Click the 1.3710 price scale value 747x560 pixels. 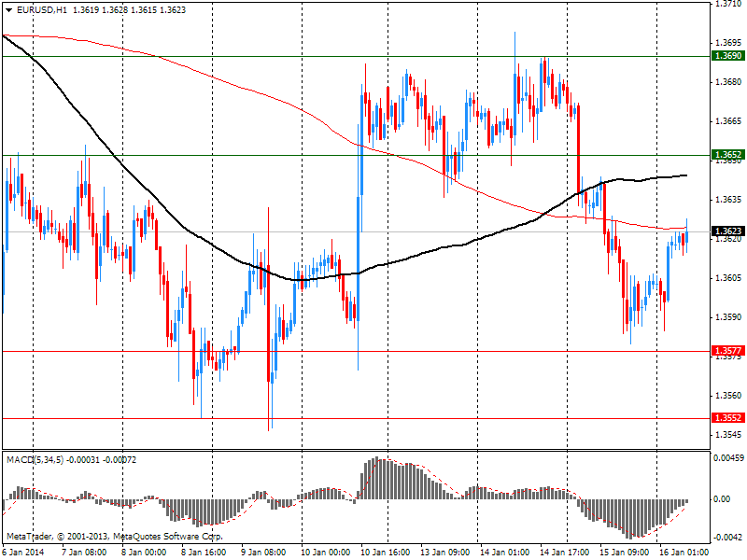[729, 4]
